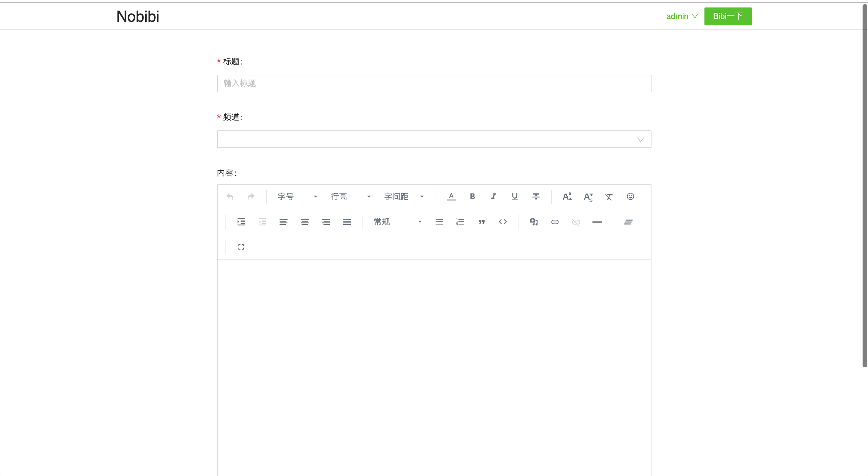This screenshot has height=476, width=868.
Task: Insert a horizontal rule line
Action: pyautogui.click(x=597, y=222)
